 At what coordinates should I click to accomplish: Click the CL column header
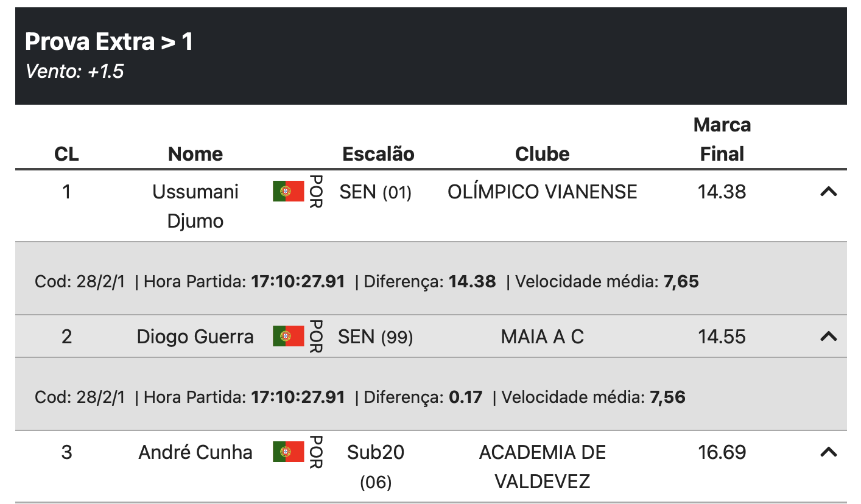tap(66, 154)
